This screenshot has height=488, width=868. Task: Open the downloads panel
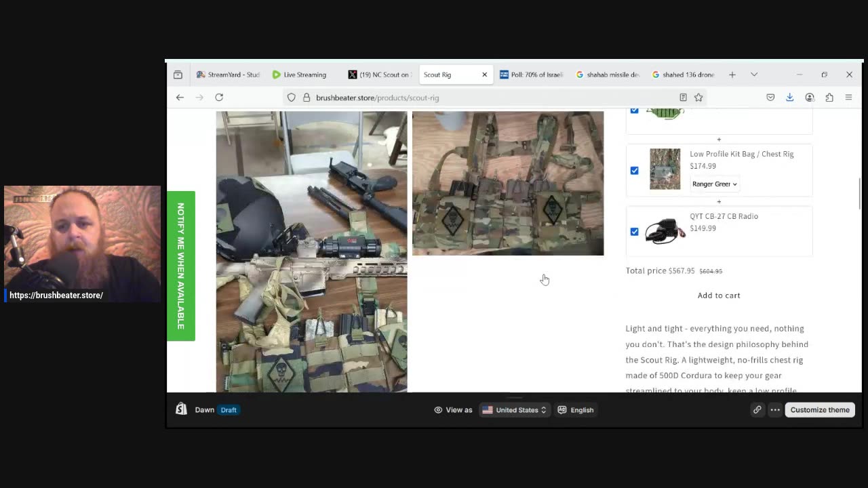pos(790,98)
